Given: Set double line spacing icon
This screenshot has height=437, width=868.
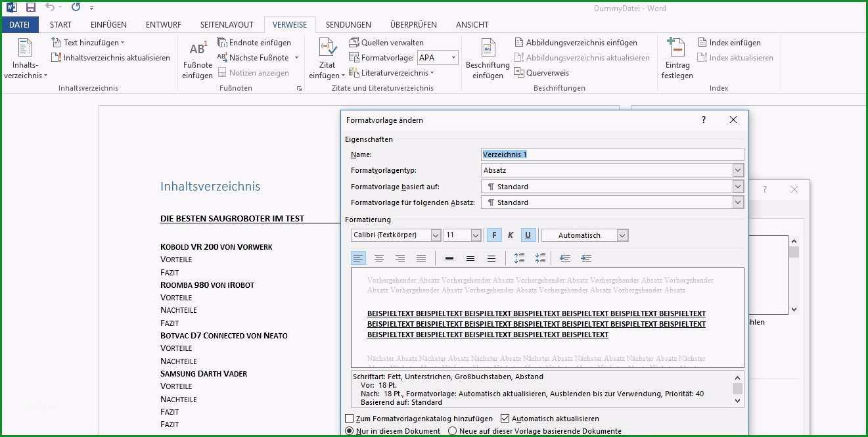Looking at the screenshot, I should [x=491, y=258].
